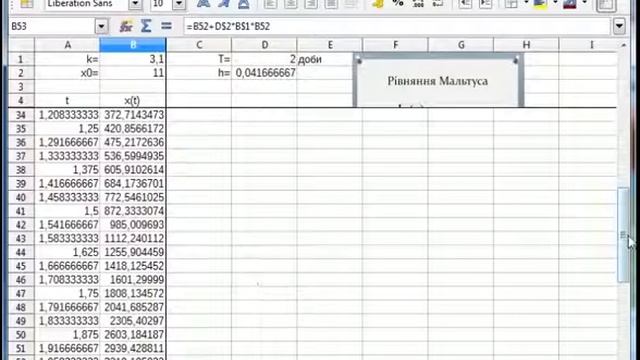Viewport: 640px width, 360px height.
Task: Click the 'Рівняння Мальтуса' text box
Action: pos(438,82)
